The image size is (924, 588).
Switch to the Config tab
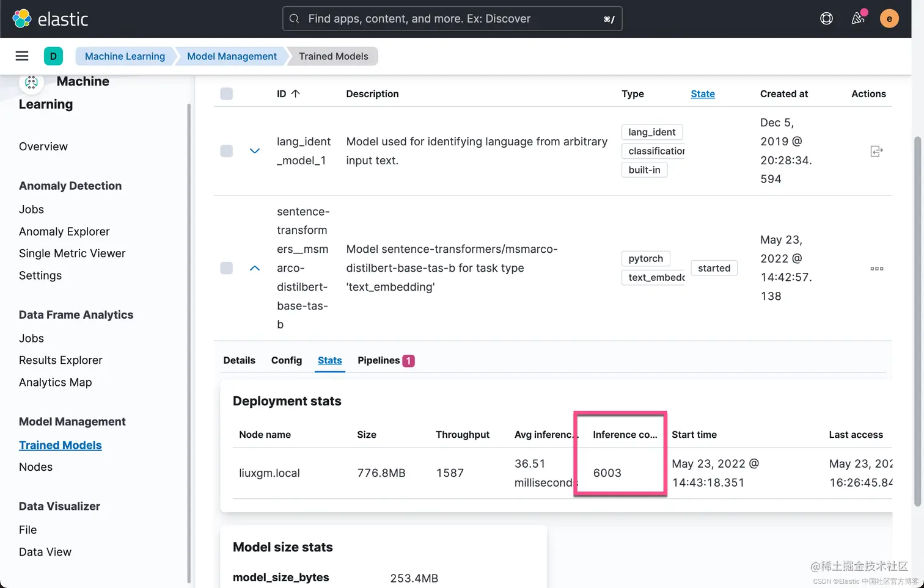tap(287, 360)
